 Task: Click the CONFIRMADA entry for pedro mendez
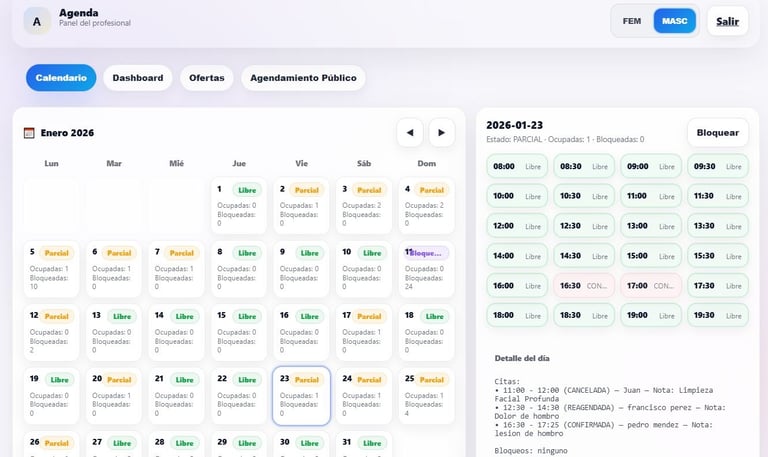(x=603, y=429)
